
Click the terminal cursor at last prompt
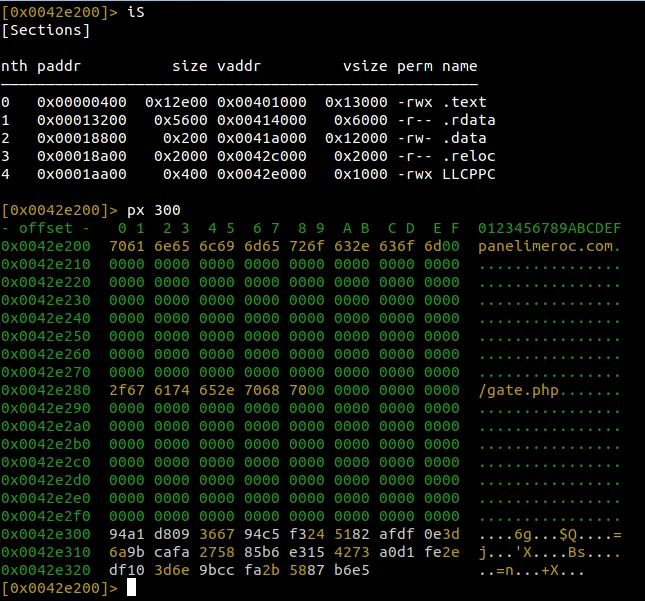tap(131, 587)
